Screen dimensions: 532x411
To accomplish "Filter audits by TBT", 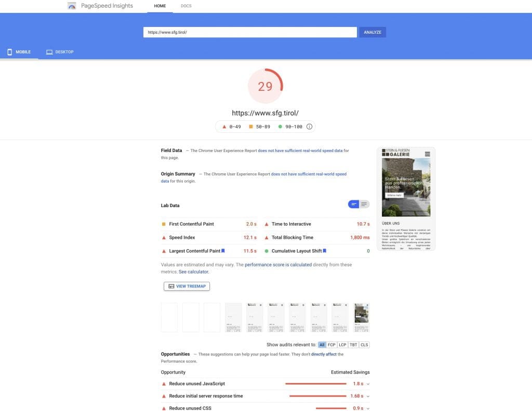I will coord(354,345).
